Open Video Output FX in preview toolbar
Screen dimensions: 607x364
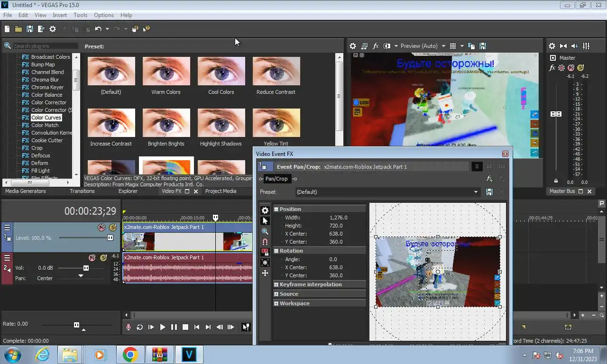point(376,46)
